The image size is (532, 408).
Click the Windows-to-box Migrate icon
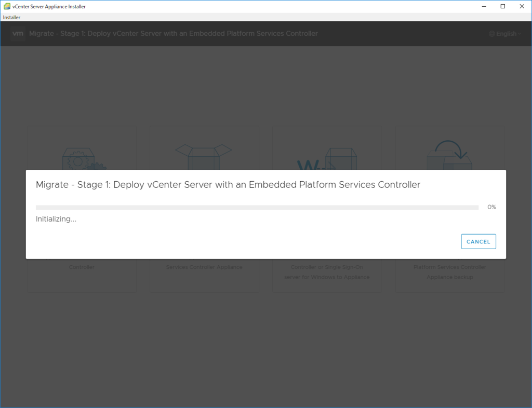(x=327, y=159)
